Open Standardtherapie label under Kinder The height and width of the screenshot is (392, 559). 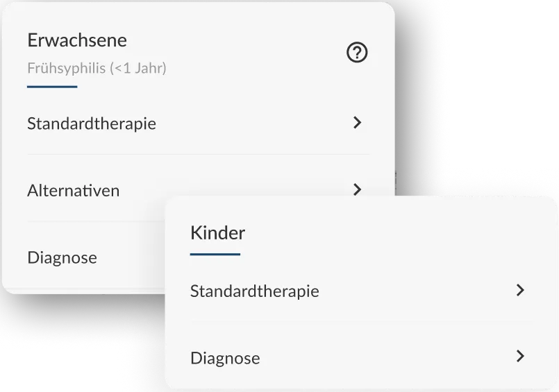[254, 291]
